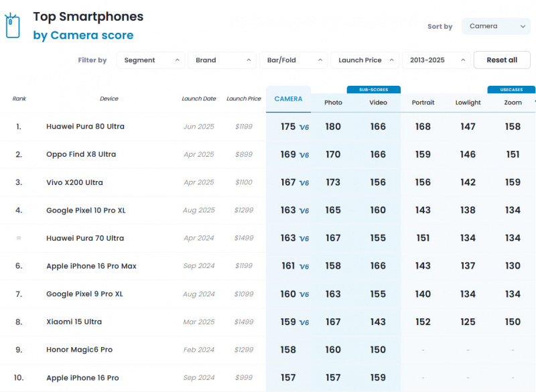Select the CAMERA score column tab
This screenshot has height=392, width=536.
(288, 99)
